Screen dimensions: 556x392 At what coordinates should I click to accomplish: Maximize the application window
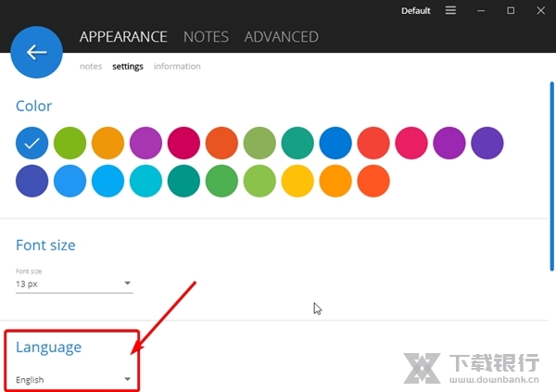pyautogui.click(x=511, y=10)
